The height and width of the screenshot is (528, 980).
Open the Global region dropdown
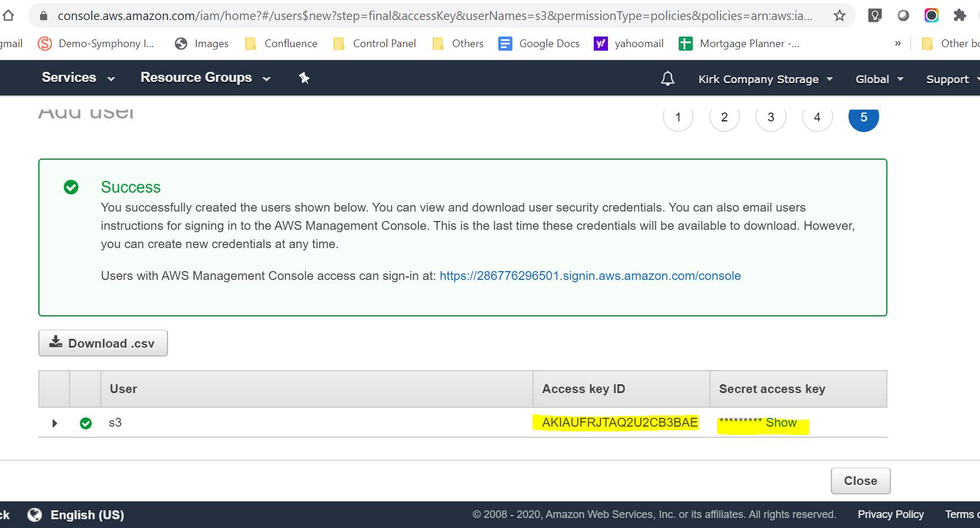click(880, 79)
